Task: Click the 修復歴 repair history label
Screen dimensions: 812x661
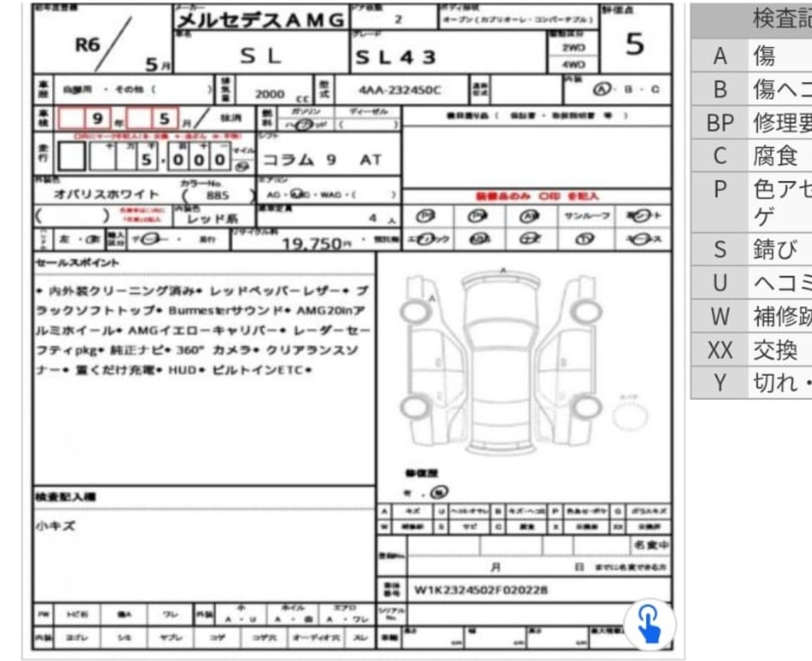Action: (x=421, y=473)
